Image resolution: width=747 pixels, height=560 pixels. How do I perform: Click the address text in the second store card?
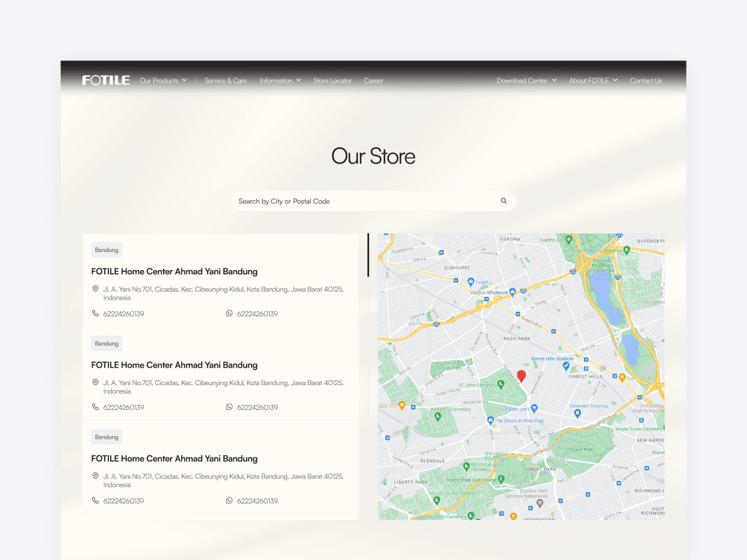point(223,387)
